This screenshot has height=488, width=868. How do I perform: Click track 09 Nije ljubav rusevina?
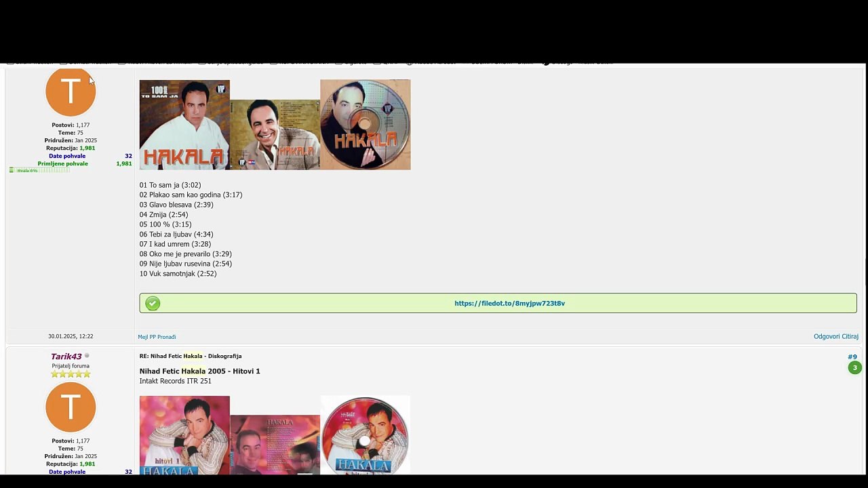pos(186,264)
